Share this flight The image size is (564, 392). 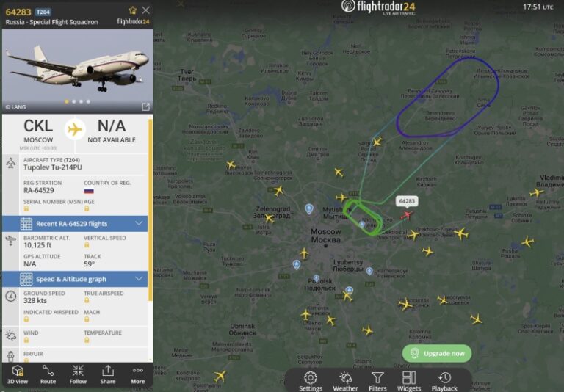[108, 374]
